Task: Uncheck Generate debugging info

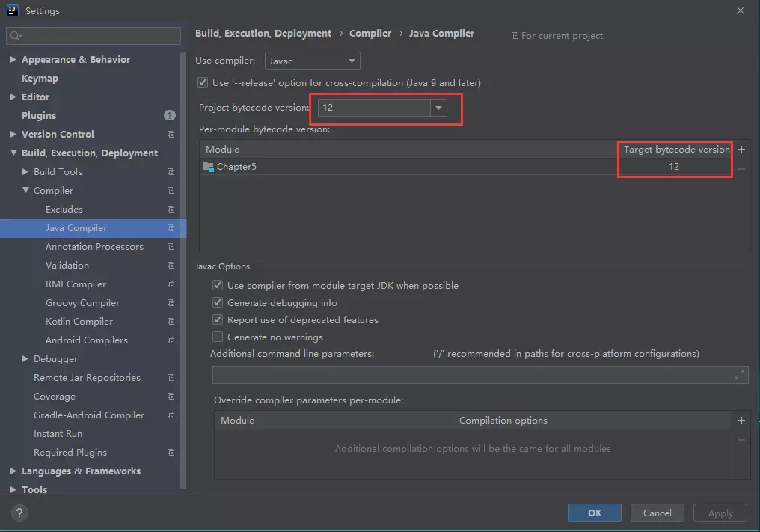Action: point(218,303)
